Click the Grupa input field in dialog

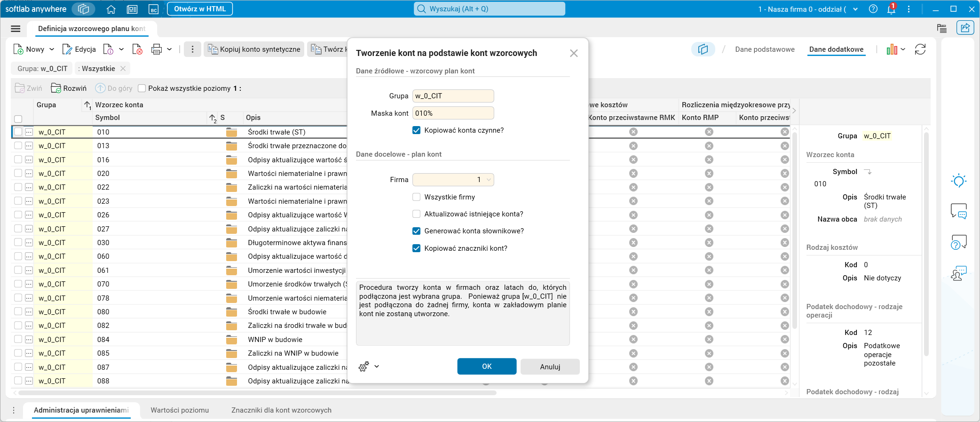(453, 96)
